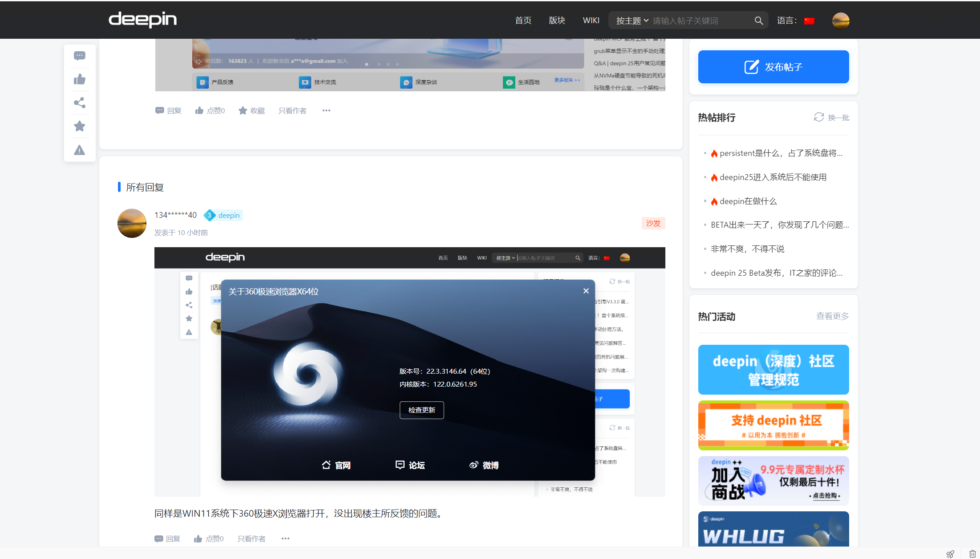Click the comment icon in left sidebar

(80, 56)
